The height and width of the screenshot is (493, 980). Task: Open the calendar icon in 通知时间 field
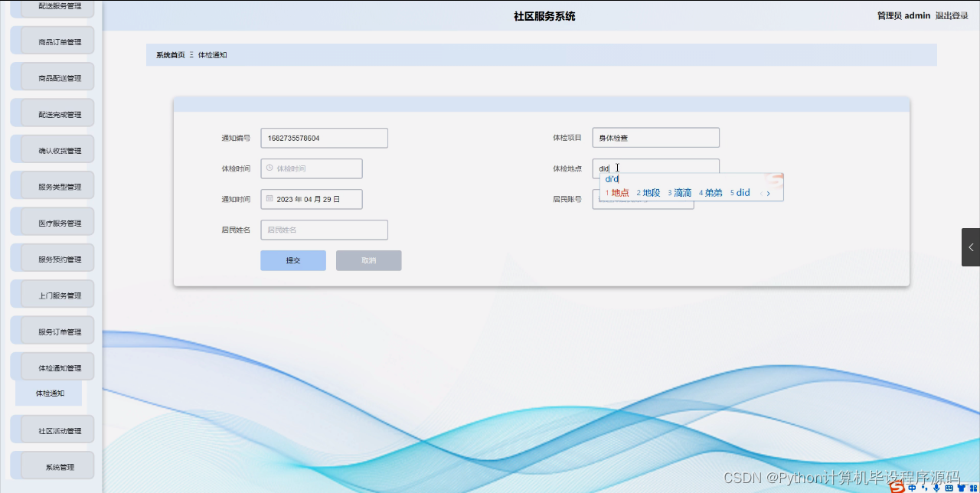coord(269,198)
